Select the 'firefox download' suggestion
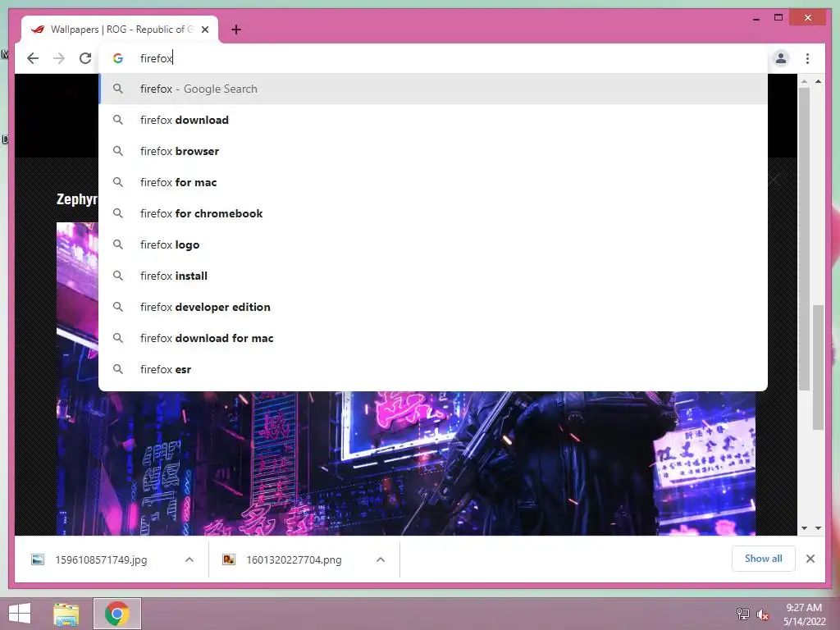Image resolution: width=840 pixels, height=630 pixels. coord(433,120)
